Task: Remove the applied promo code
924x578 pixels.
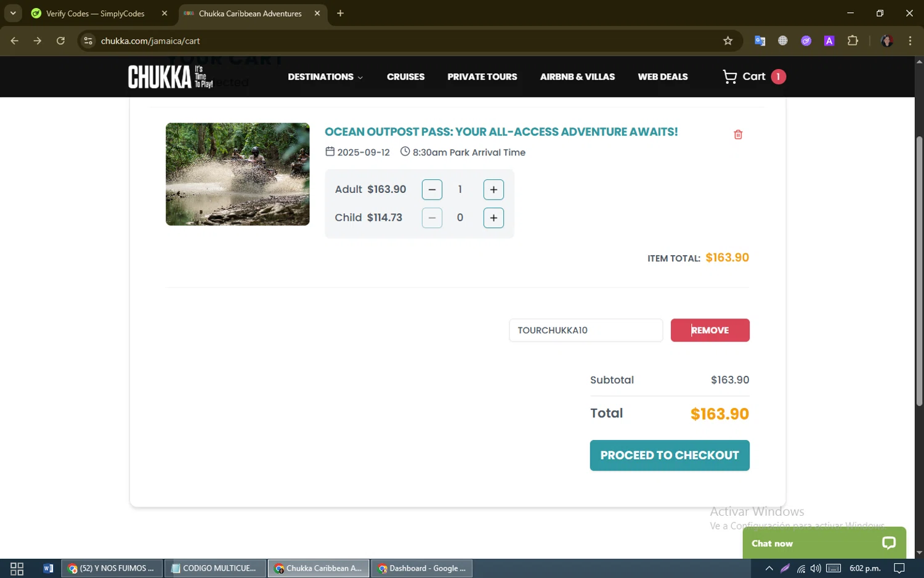Action: click(710, 330)
